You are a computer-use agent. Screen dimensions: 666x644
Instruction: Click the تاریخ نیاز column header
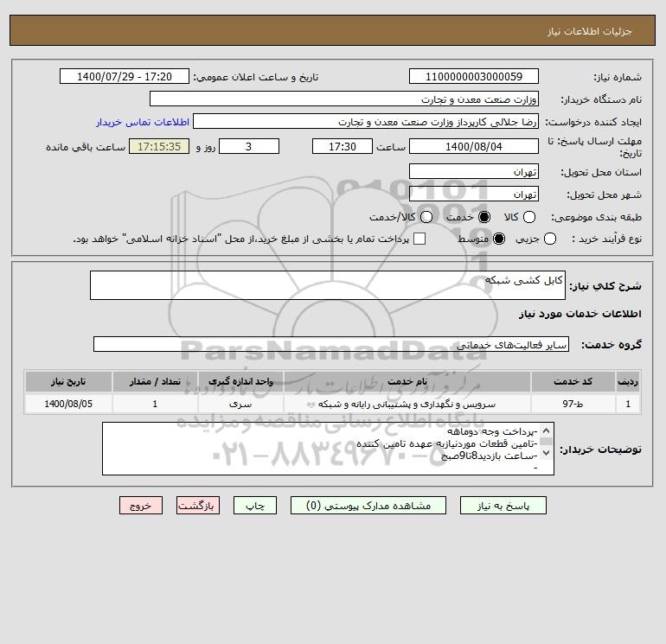[x=68, y=381]
